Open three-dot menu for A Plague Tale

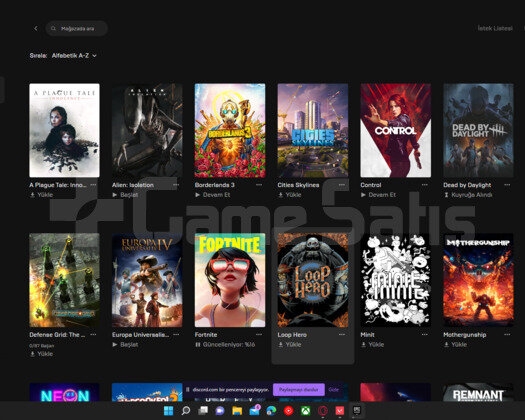coord(93,185)
